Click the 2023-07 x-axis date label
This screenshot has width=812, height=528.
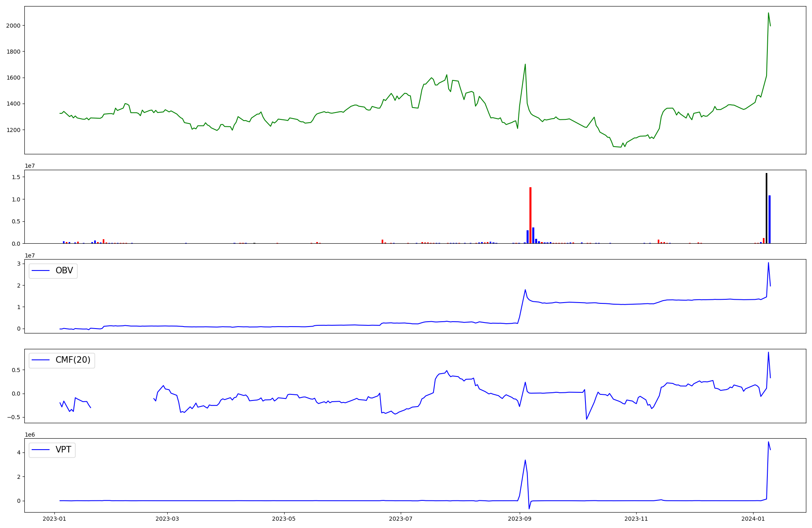tap(401, 519)
